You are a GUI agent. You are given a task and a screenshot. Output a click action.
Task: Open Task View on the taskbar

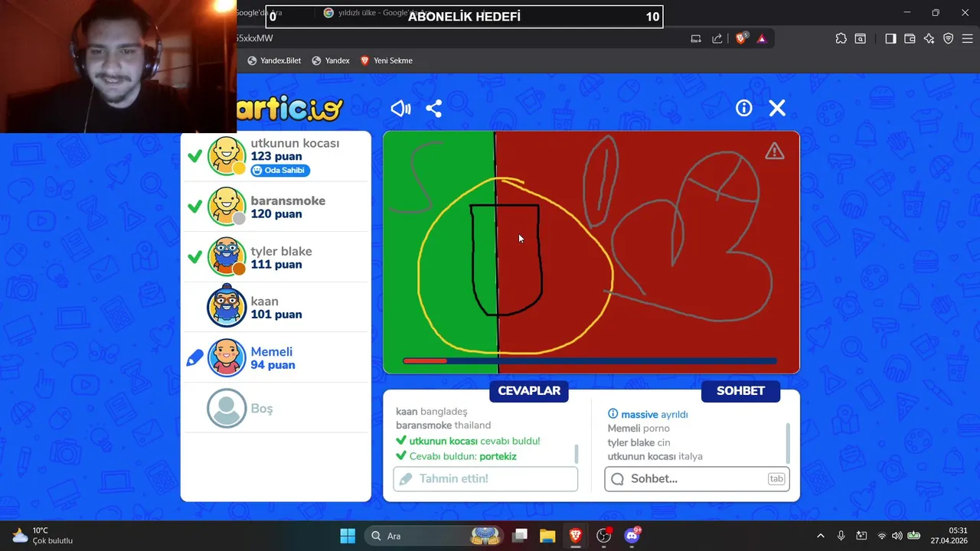pos(520,536)
